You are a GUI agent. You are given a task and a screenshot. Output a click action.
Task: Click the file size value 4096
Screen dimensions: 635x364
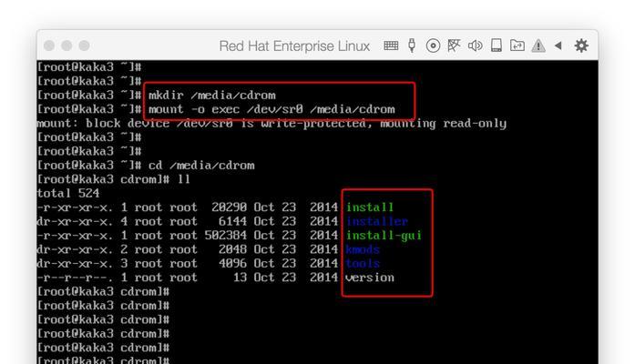[x=232, y=264]
